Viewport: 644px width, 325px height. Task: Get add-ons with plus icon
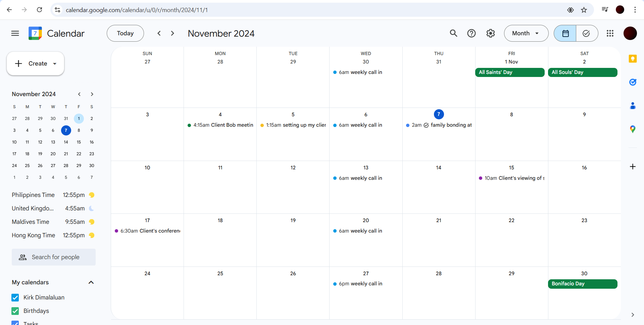click(x=633, y=167)
